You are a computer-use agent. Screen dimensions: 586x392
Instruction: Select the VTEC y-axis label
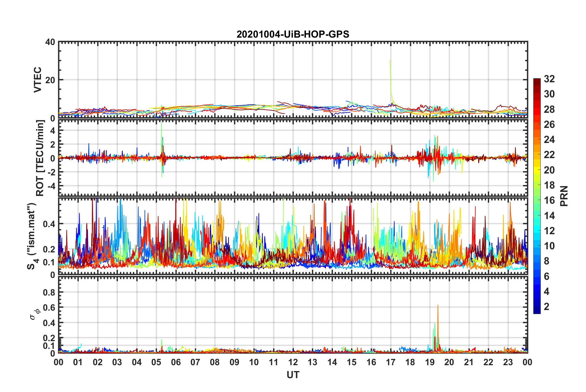point(38,80)
